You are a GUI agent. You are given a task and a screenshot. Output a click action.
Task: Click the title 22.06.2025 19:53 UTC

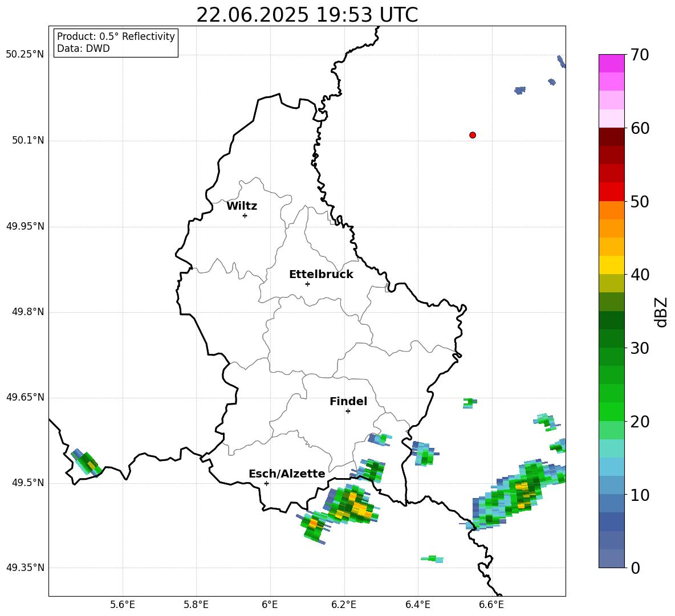307,15
